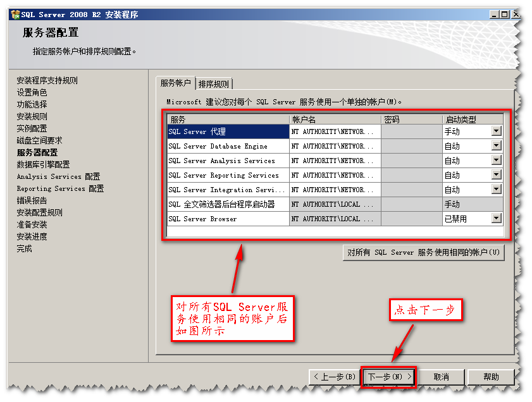The image size is (532, 402).
Task: Click the 启动类型 column header
Action: pos(473,119)
